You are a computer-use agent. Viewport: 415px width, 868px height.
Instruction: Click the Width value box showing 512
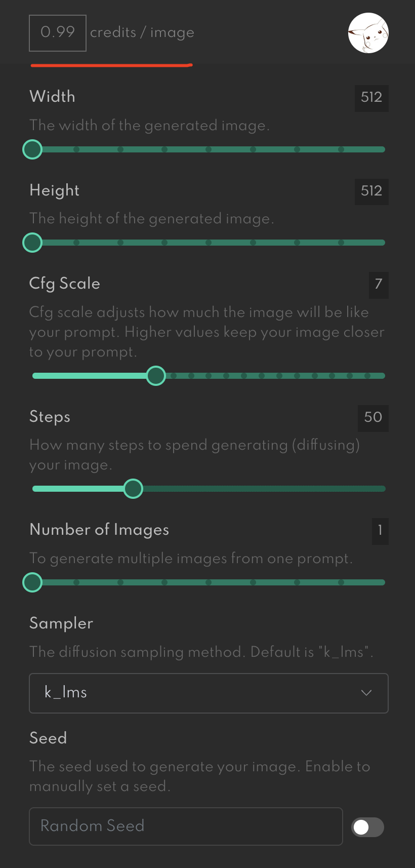[371, 98]
